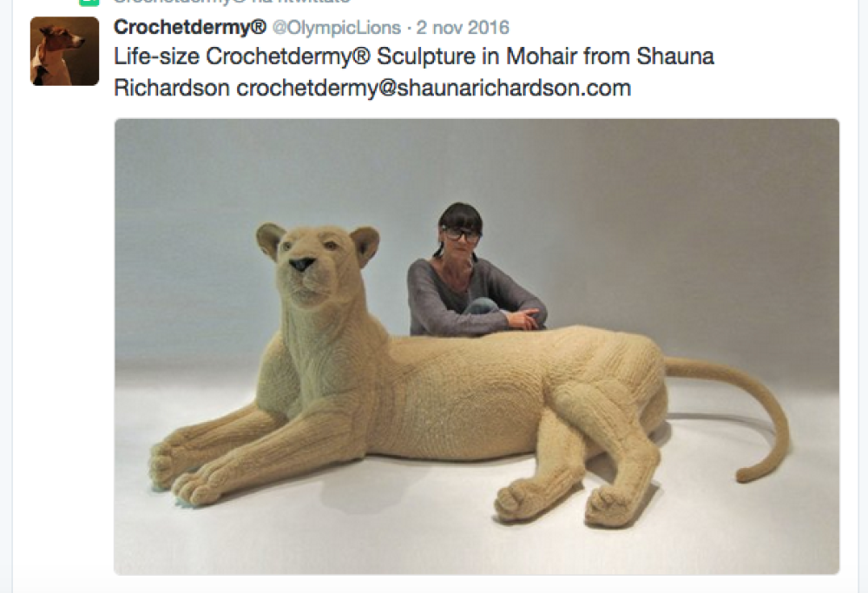This screenshot has width=868, height=593.
Task: Open the Crochetdermy® display name profile
Action: [190, 27]
